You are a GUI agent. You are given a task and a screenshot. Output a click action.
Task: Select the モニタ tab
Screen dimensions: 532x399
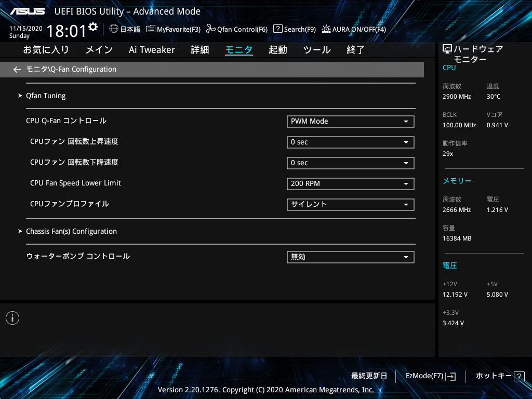[239, 50]
